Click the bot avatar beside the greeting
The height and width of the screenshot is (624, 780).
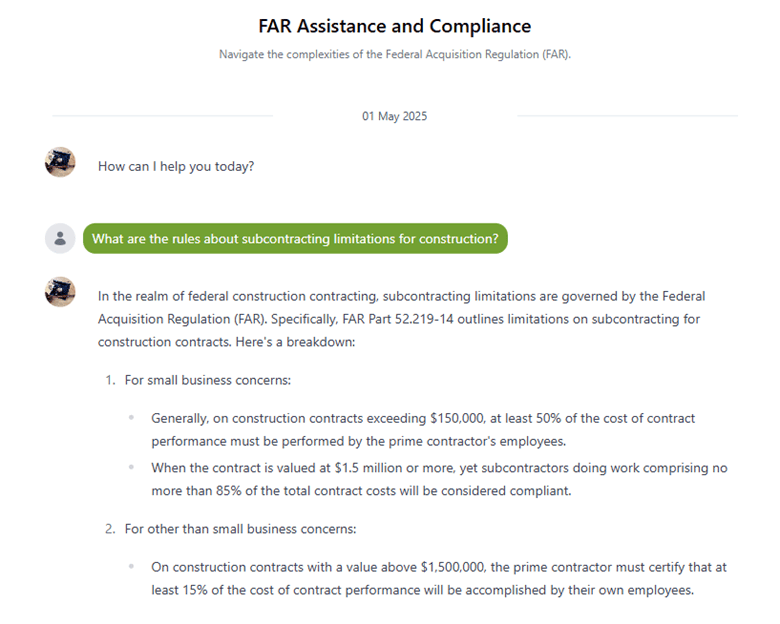click(x=60, y=162)
